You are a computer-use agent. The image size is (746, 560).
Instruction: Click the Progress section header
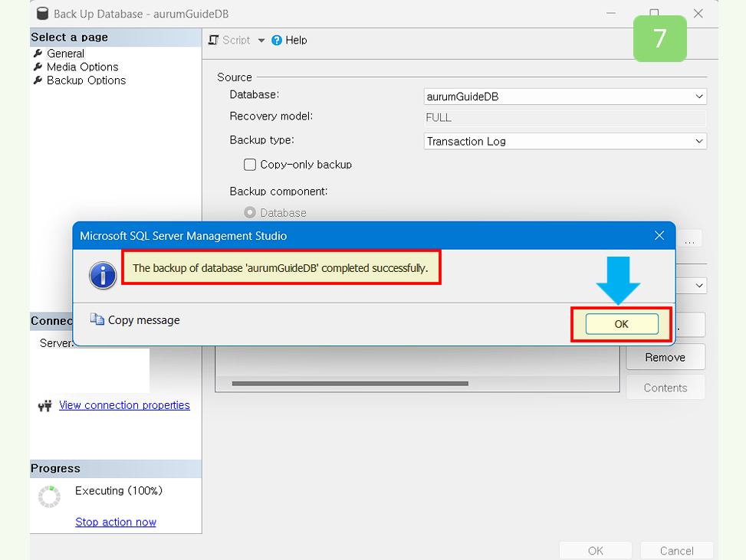pyautogui.click(x=116, y=468)
